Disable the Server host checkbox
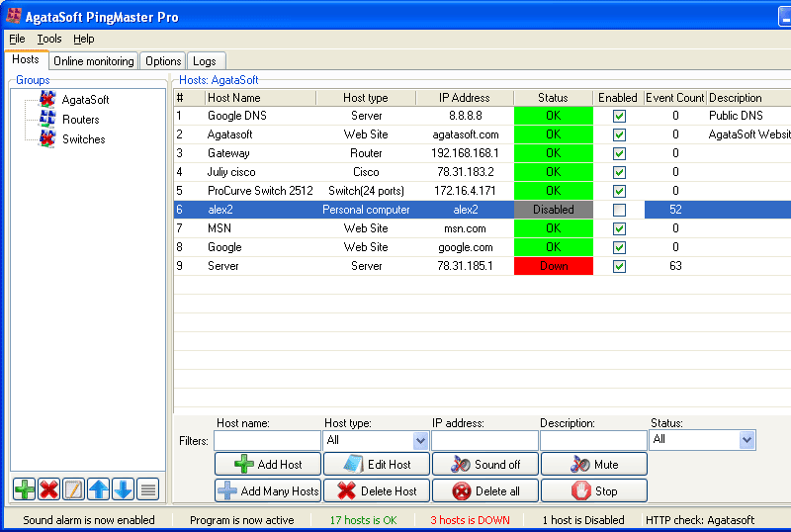 click(619, 266)
